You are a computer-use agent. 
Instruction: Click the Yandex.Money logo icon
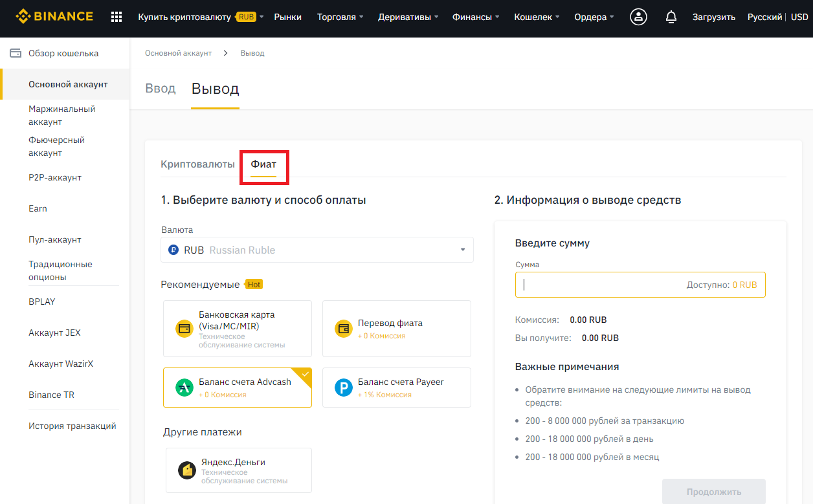187,470
